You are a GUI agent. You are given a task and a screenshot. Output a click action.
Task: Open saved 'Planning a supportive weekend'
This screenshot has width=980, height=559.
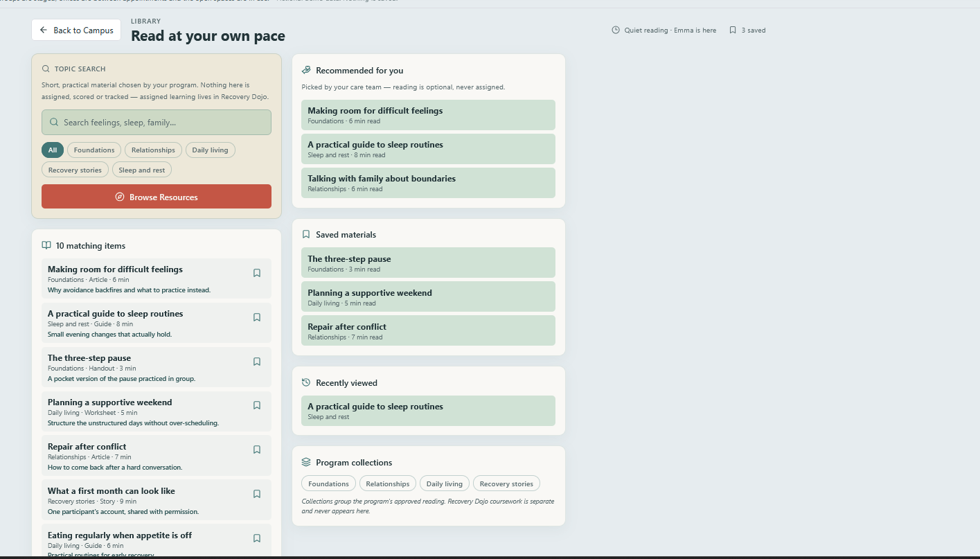click(428, 296)
